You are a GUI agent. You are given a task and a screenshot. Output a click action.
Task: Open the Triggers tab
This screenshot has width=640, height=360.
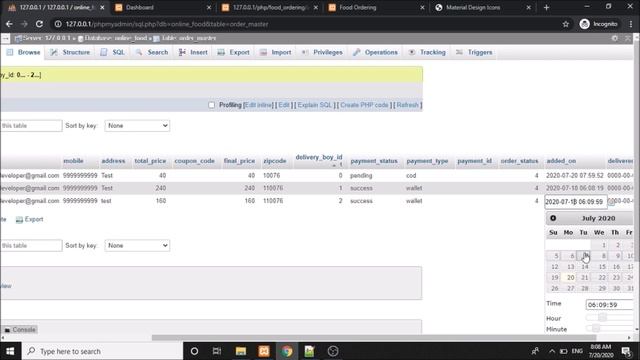[474, 52]
